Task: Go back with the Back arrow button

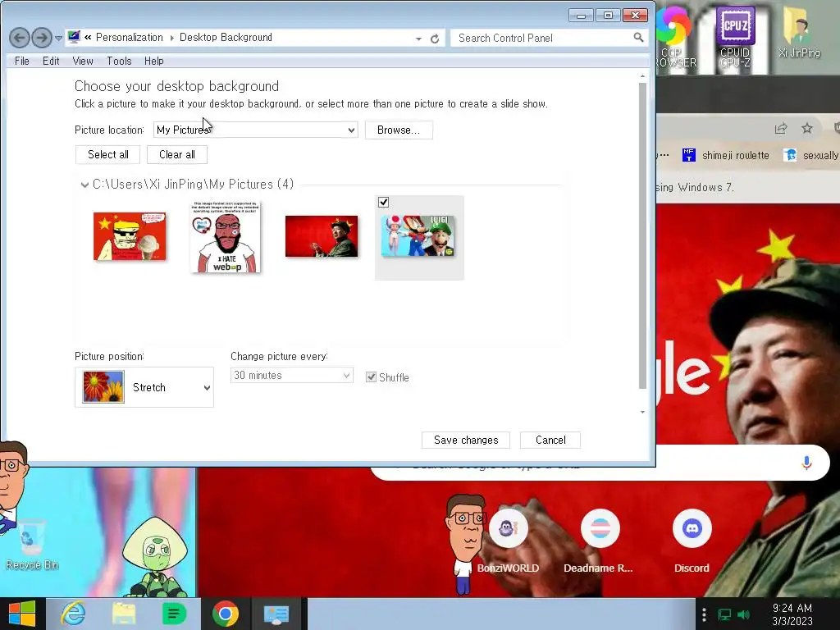Action: (20, 38)
